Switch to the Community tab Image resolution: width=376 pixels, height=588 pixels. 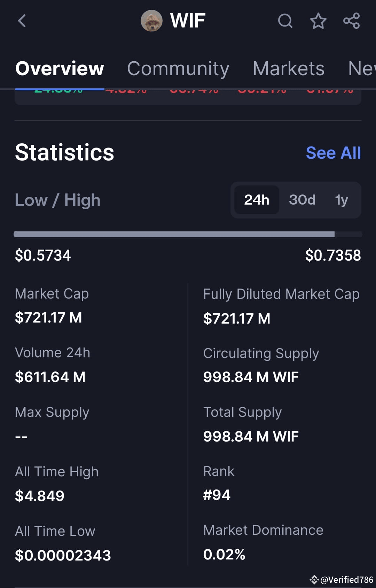(x=178, y=68)
